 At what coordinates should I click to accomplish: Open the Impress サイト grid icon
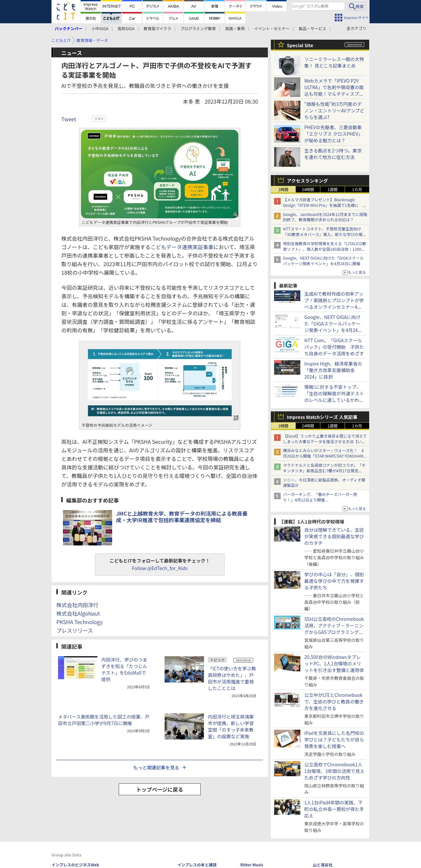[338, 17]
